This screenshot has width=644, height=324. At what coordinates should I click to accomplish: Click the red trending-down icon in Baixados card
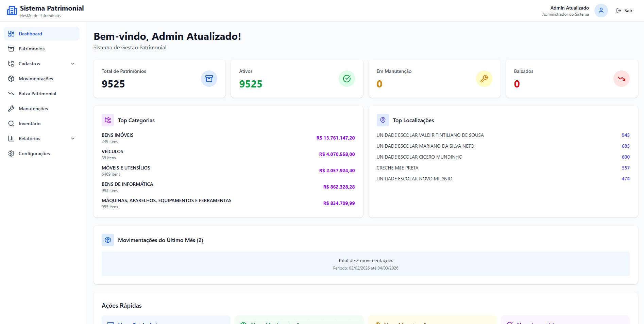pos(621,79)
